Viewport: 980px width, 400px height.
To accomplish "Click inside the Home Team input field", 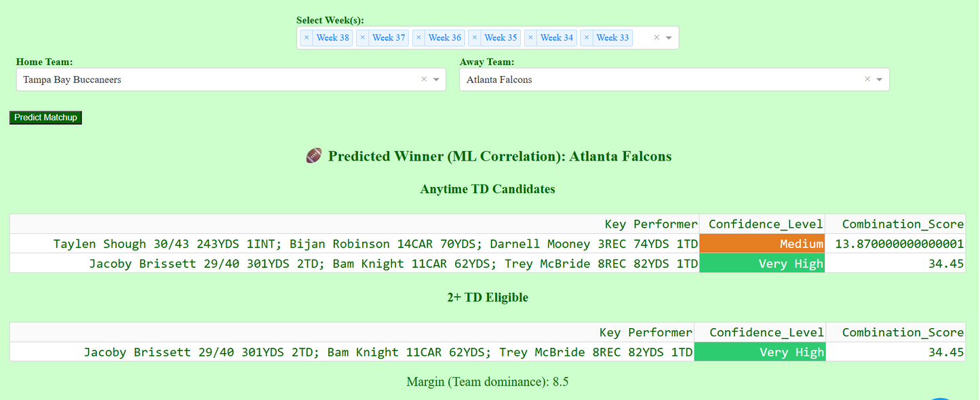I will click(x=203, y=79).
